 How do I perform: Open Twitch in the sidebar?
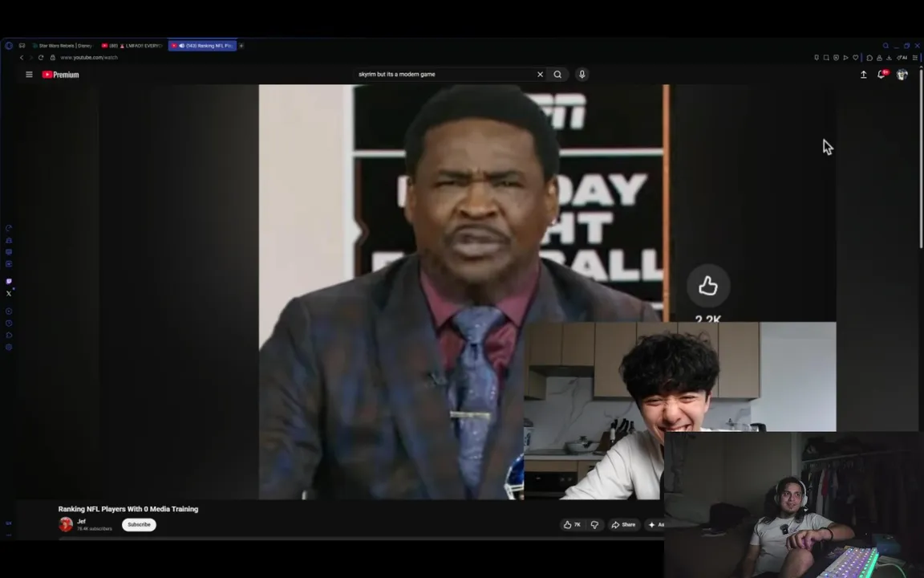coord(9,281)
